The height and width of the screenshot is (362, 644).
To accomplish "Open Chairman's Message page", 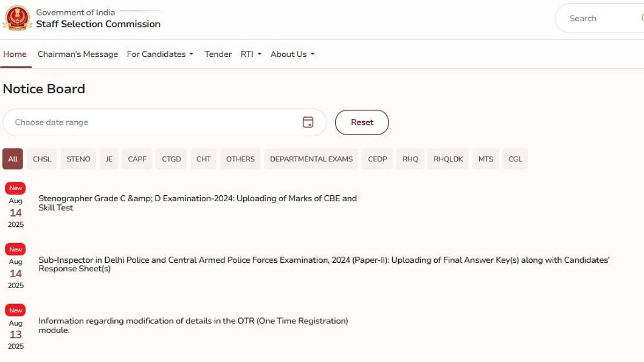I will [78, 54].
